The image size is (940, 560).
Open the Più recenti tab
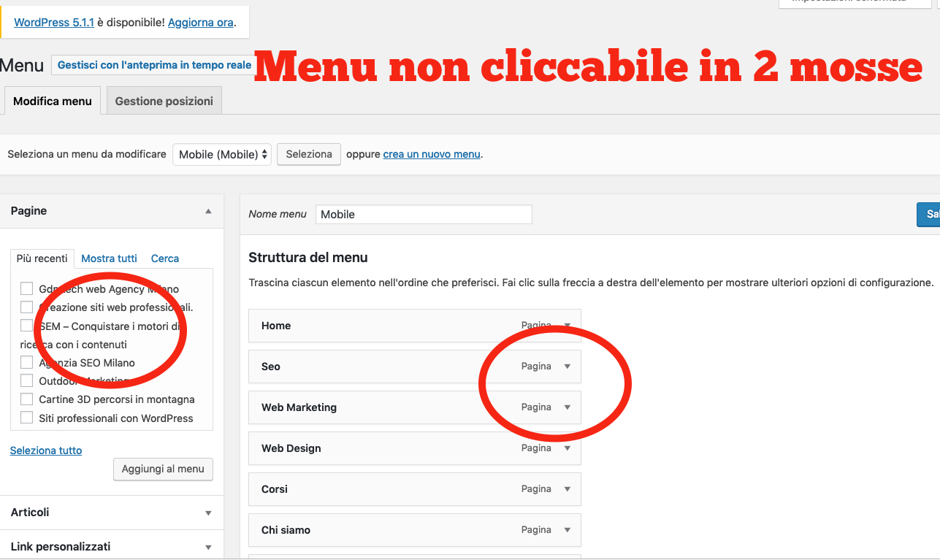coord(42,258)
